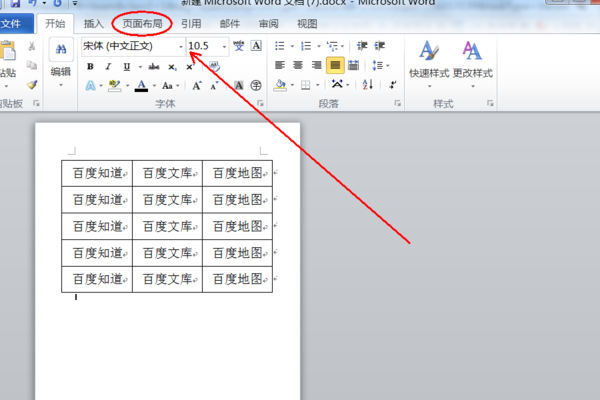Expand the font color dropdown arrow
Image resolution: width=600 pixels, height=400 pixels.
154,86
